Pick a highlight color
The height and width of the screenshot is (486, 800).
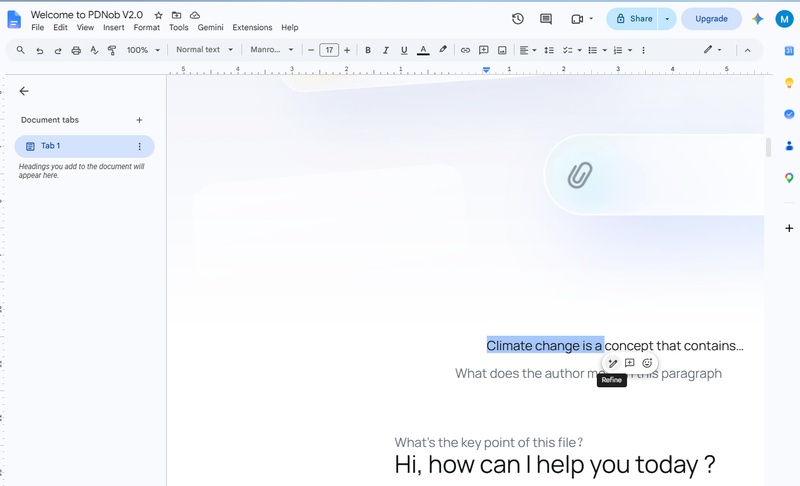coord(442,50)
